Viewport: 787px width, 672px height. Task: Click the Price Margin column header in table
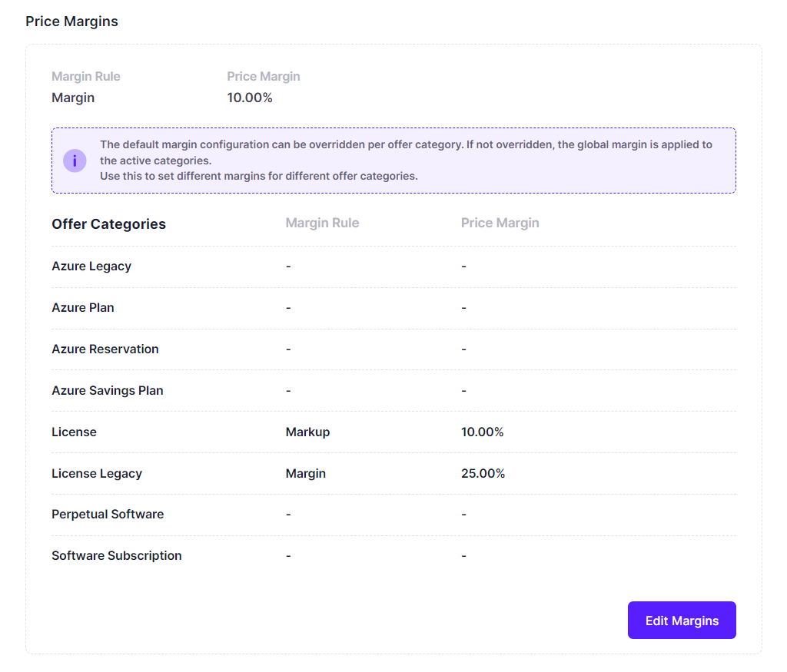pyautogui.click(x=500, y=223)
